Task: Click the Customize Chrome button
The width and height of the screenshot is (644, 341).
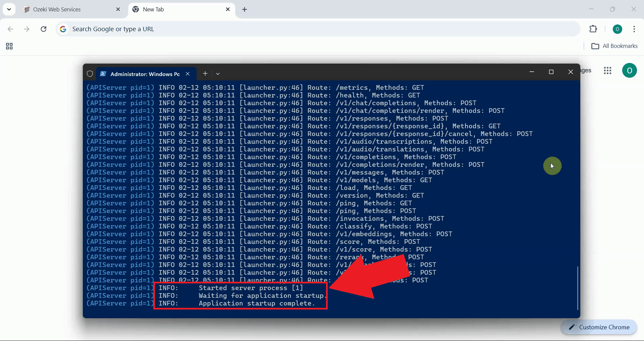Action: coord(599,327)
